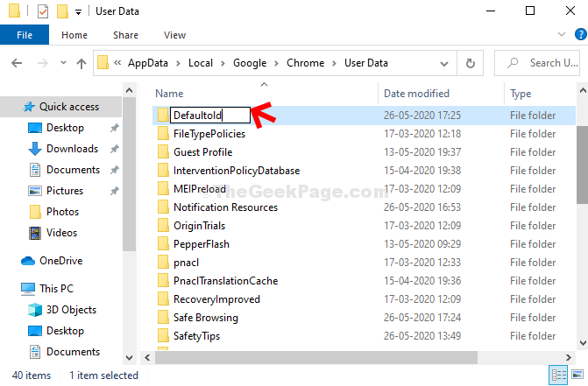
Task: Open the File menu tab
Action: pos(25,35)
